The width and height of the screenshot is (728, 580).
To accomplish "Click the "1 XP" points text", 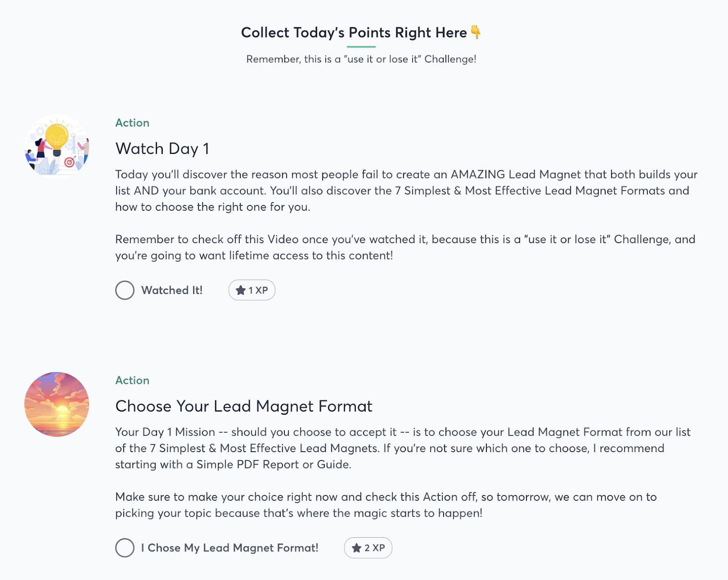I will click(x=258, y=290).
